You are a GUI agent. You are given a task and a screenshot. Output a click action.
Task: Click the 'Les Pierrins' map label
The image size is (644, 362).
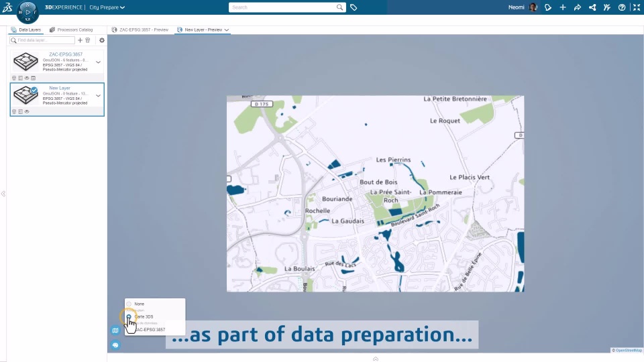click(393, 160)
